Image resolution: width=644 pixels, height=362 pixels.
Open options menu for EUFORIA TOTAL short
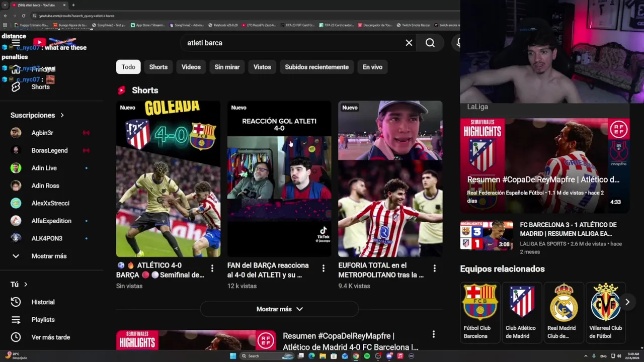pos(435,268)
